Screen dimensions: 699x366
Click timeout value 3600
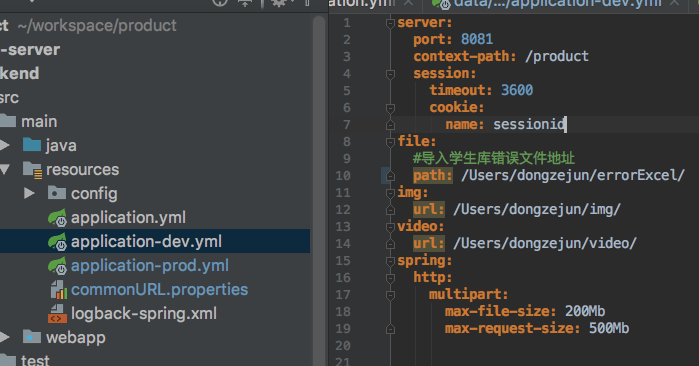(517, 90)
